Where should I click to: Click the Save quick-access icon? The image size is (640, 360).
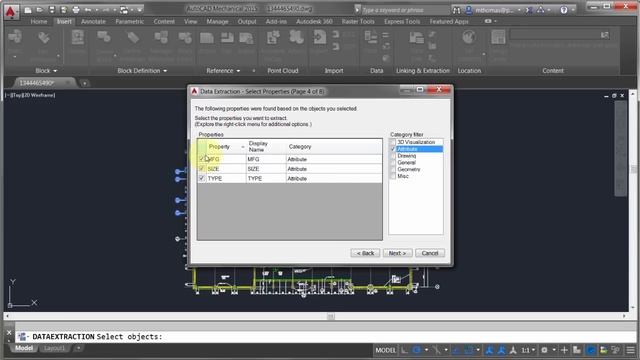coord(52,10)
